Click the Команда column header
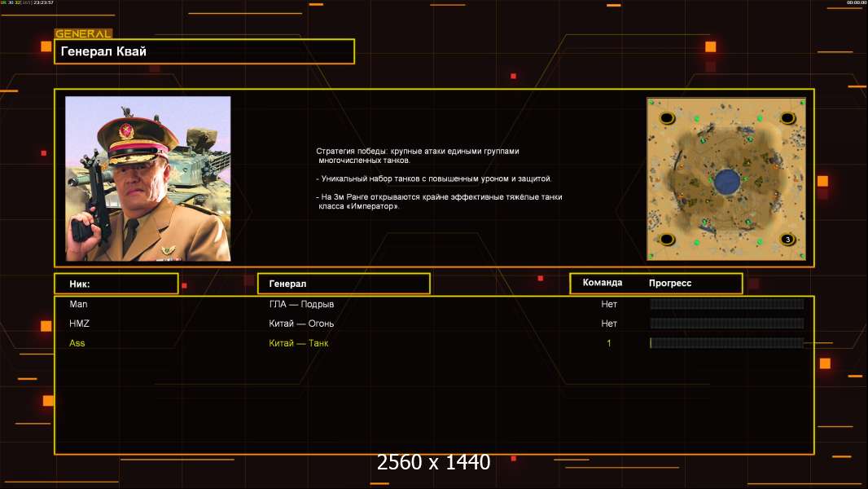The width and height of the screenshot is (868, 489). click(x=603, y=283)
